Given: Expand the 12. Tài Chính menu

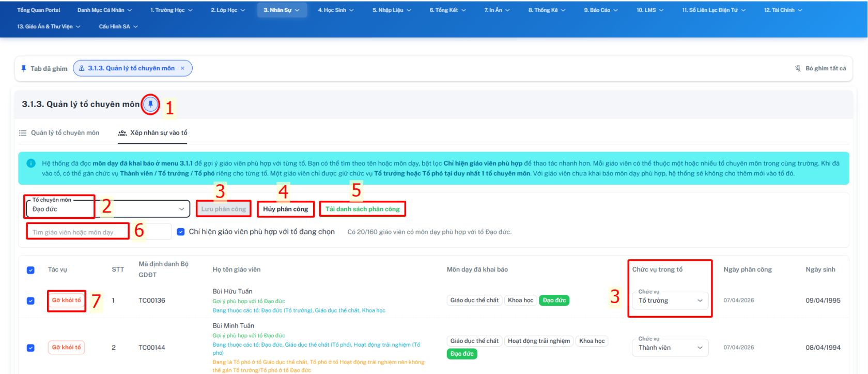Looking at the screenshot, I should 783,10.
